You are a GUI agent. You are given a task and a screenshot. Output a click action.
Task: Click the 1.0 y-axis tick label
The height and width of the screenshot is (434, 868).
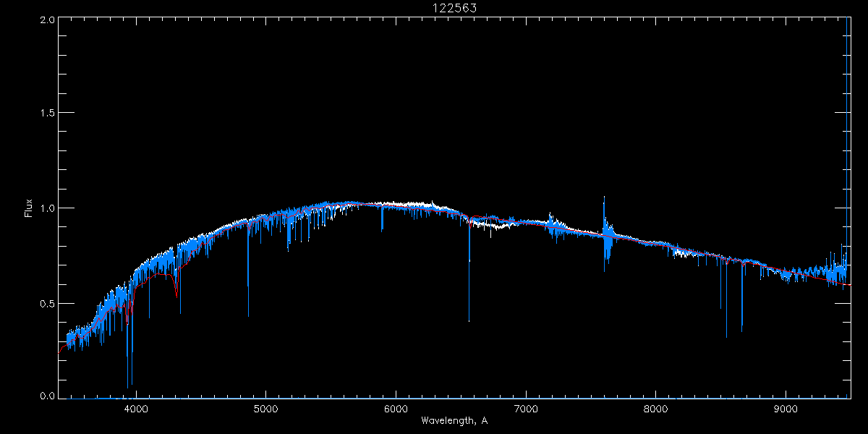[x=47, y=208]
